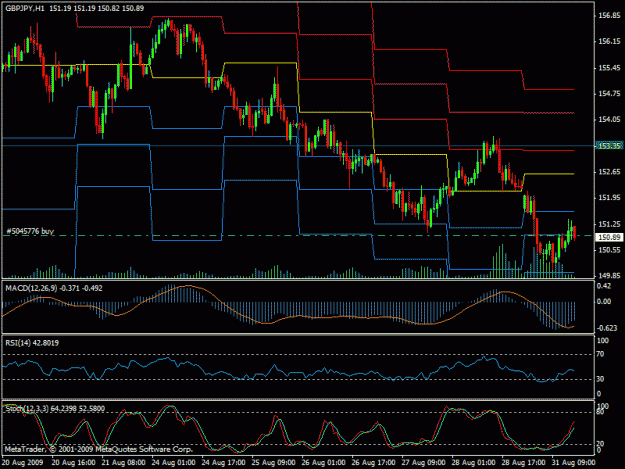Click the 149.85 price scale value

pyautogui.click(x=609, y=276)
